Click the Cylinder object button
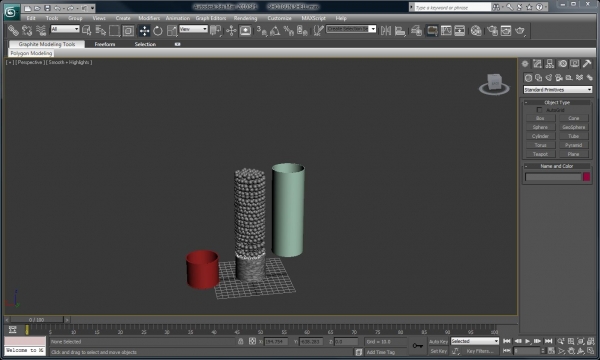The image size is (600, 360). tap(540, 136)
